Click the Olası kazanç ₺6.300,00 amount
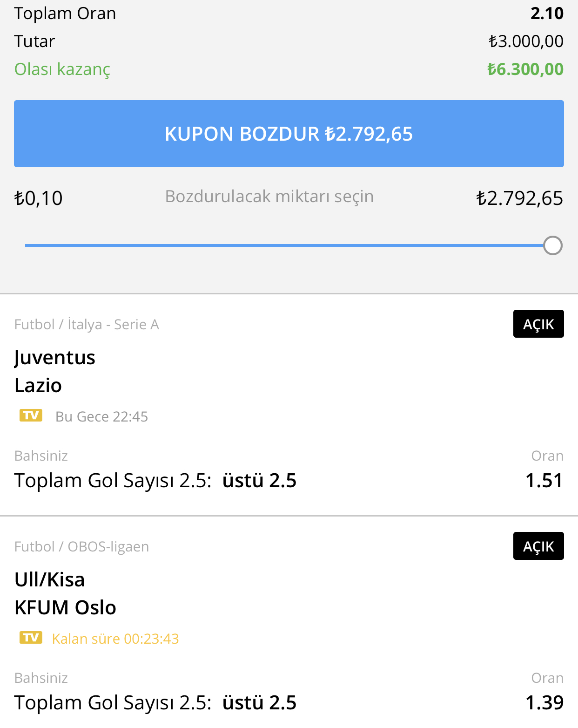This screenshot has height=728, width=578. [525, 69]
